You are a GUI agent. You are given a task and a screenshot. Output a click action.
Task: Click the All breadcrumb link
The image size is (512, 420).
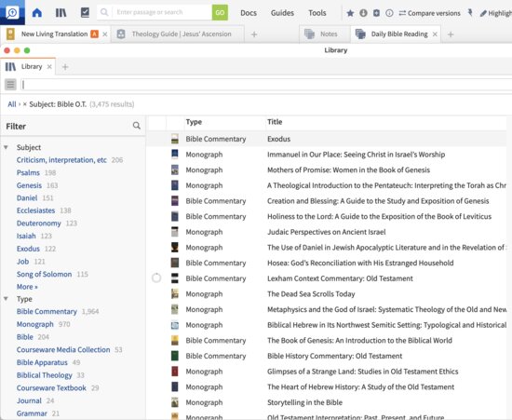(x=12, y=104)
